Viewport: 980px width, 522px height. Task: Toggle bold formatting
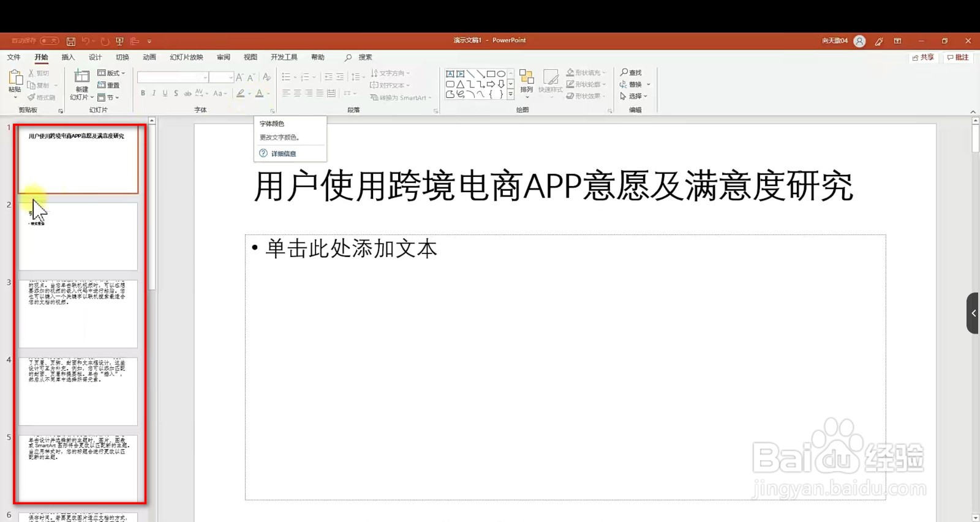click(x=143, y=93)
